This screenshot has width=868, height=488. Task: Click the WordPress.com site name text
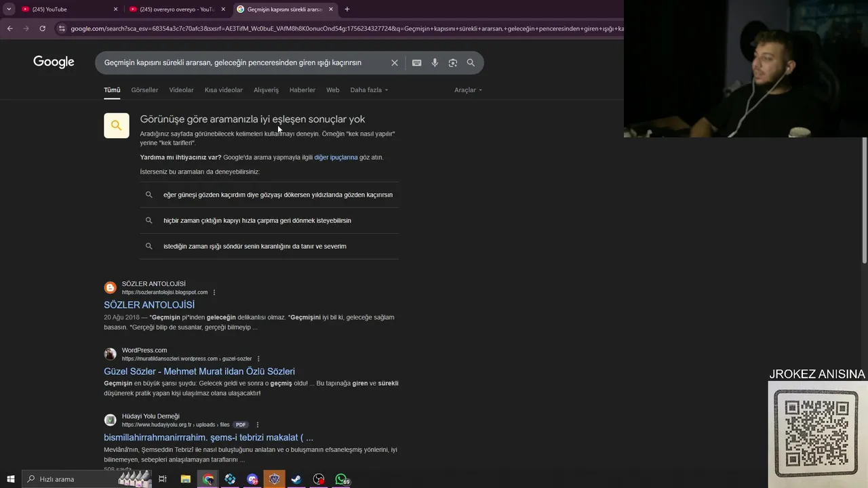point(144,350)
